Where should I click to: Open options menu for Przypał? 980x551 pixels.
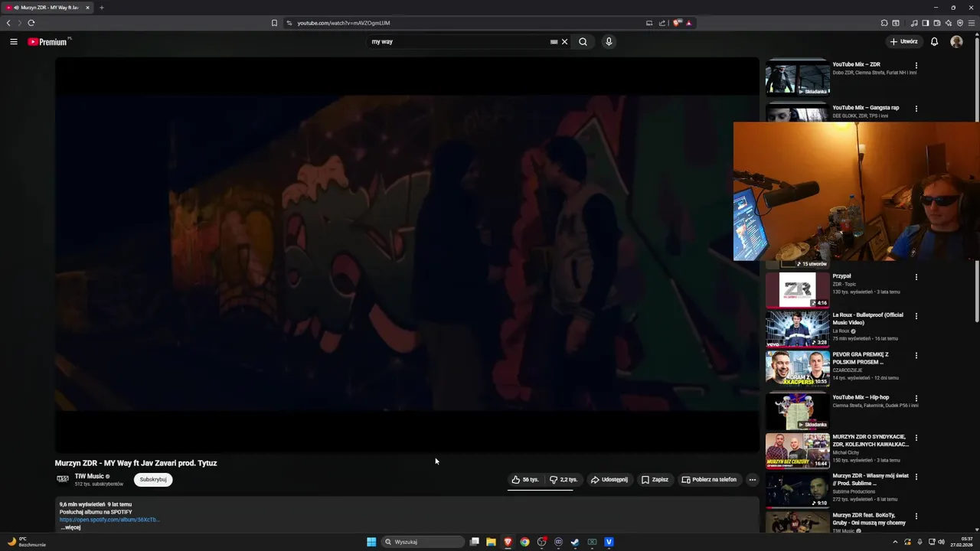tap(916, 277)
